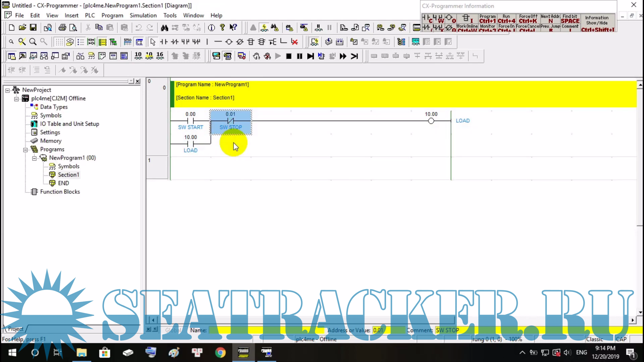The width and height of the screenshot is (644, 362).
Task: Select the New Closed Contact tool
Action: (x=174, y=42)
